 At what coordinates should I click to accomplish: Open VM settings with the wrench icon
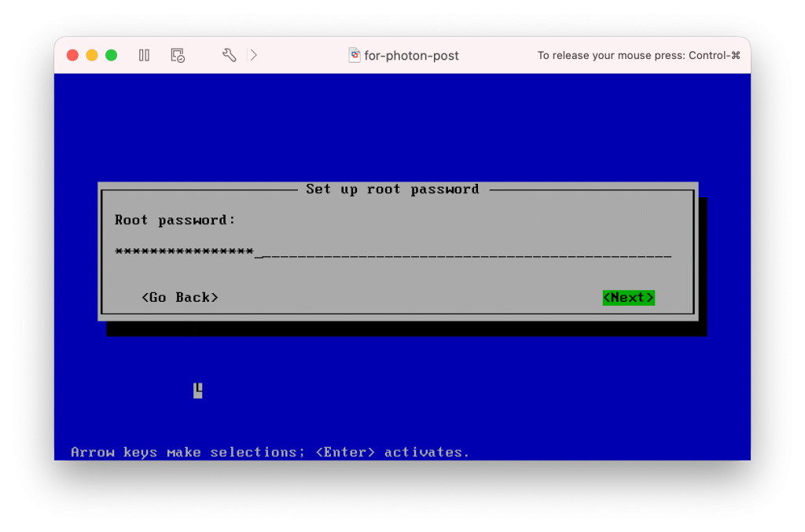pos(229,55)
